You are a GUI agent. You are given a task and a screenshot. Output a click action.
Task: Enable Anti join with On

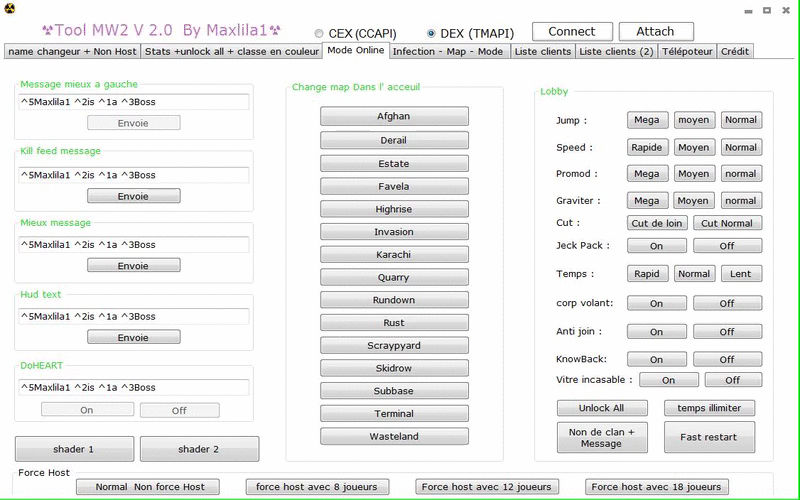point(657,332)
